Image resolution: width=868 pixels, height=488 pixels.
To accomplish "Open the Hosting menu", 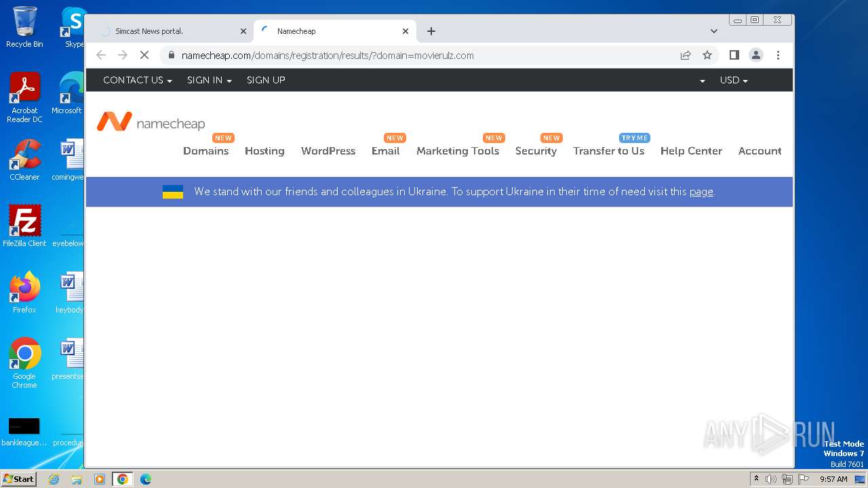I will click(x=264, y=150).
